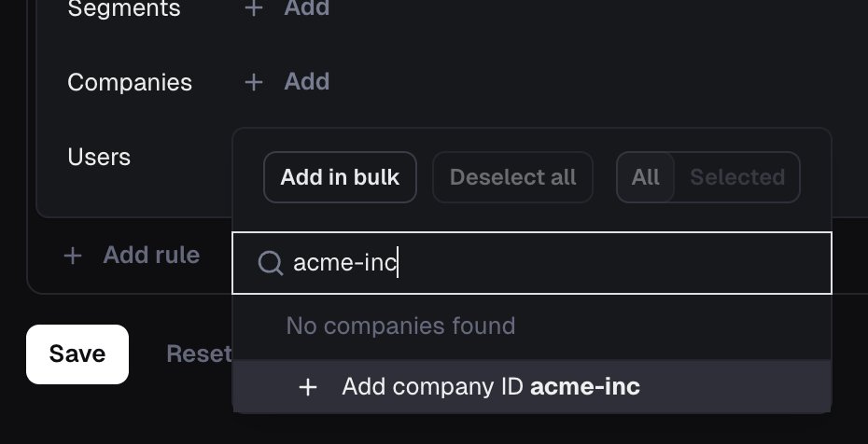This screenshot has height=444, width=868.
Task: Switch the filter to Selected
Action: 737,177
